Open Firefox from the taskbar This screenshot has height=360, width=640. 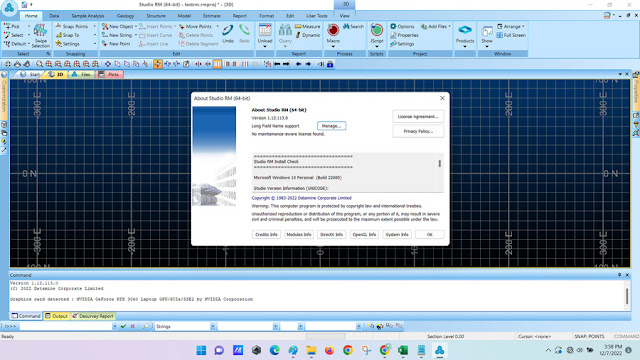click(329, 350)
